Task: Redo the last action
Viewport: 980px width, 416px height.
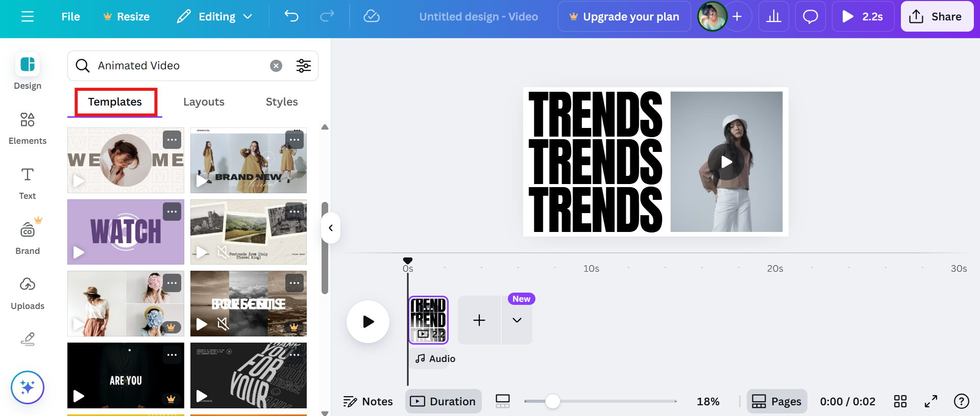Action: [327, 17]
